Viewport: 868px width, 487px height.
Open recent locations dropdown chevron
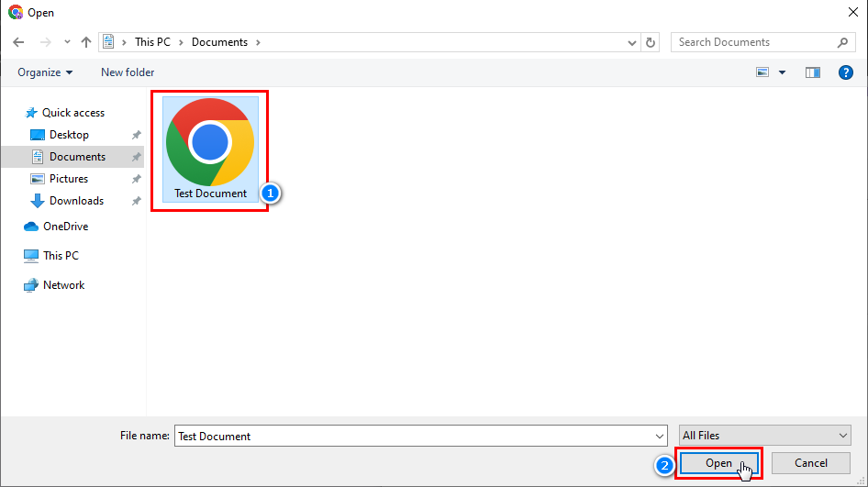tap(67, 42)
